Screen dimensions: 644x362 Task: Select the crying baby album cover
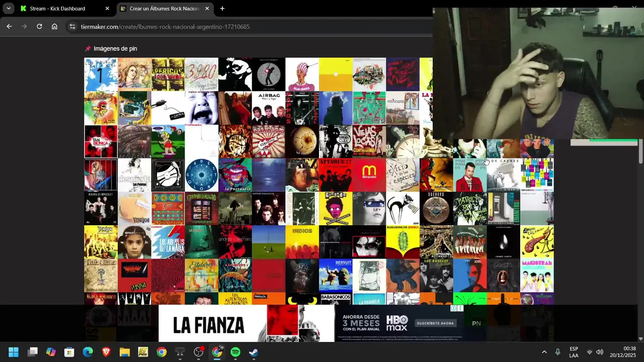201,108
